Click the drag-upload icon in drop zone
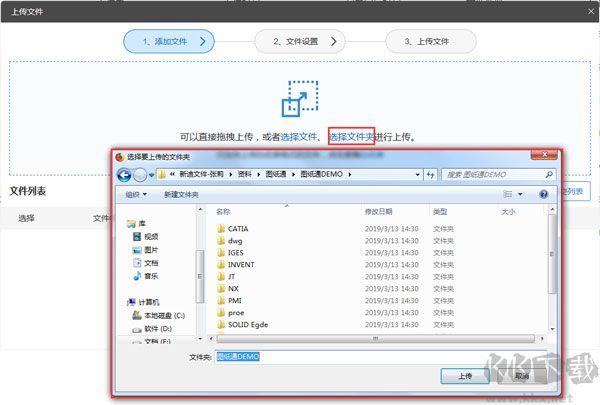 pyautogui.click(x=300, y=99)
